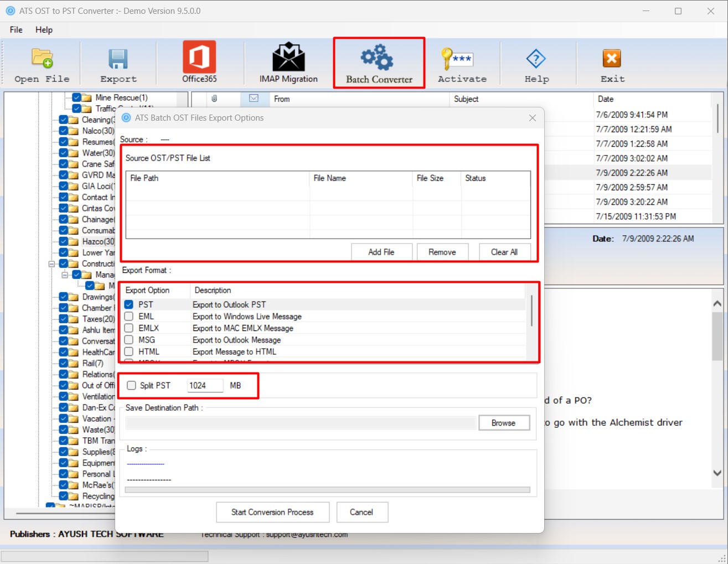
Task: Check the HTML export option
Action: click(x=129, y=351)
